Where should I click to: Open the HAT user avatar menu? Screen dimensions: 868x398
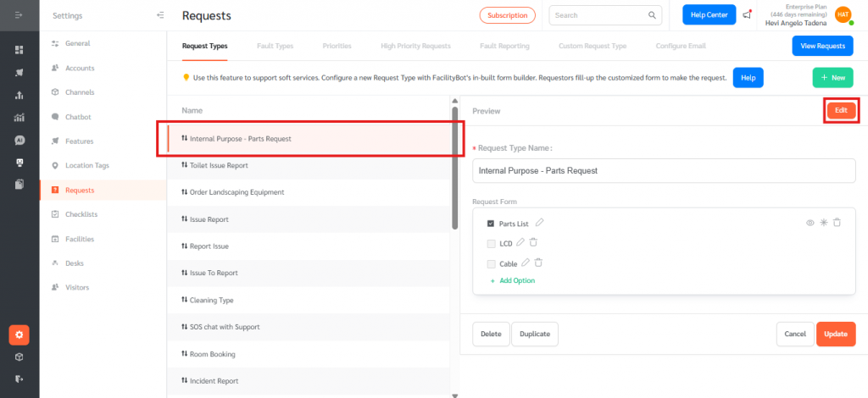click(x=843, y=14)
